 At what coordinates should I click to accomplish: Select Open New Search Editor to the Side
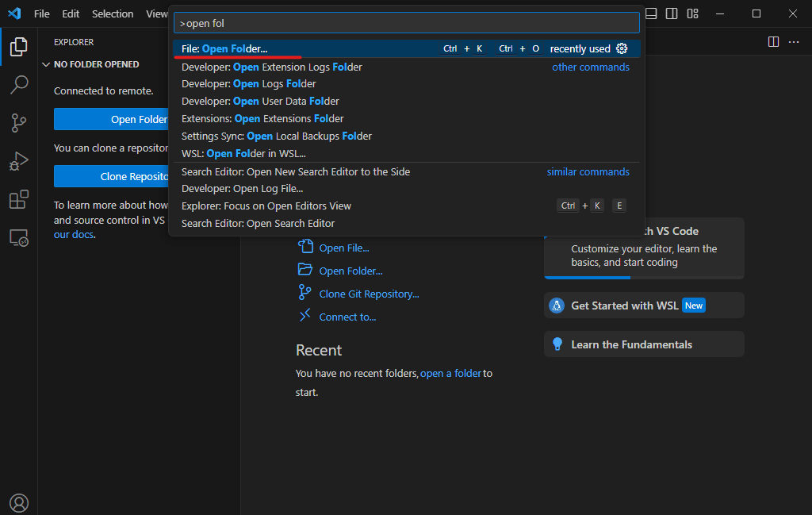pyautogui.click(x=407, y=171)
